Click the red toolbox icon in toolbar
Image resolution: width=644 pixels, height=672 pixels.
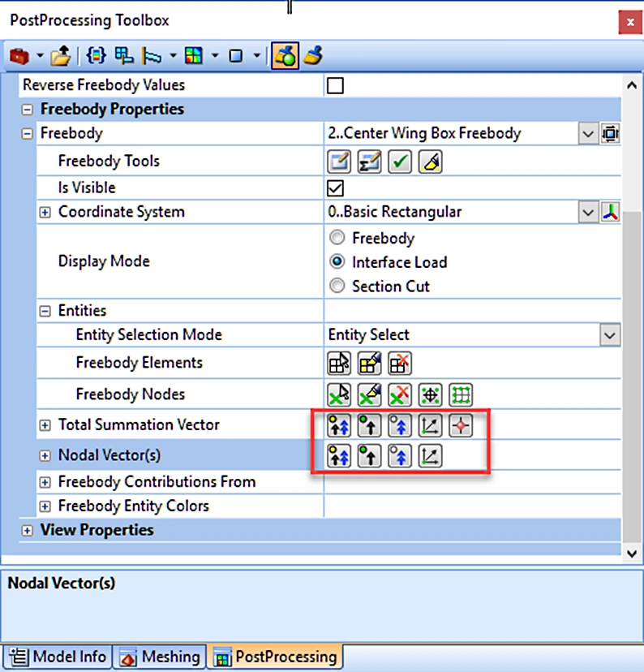(x=19, y=56)
